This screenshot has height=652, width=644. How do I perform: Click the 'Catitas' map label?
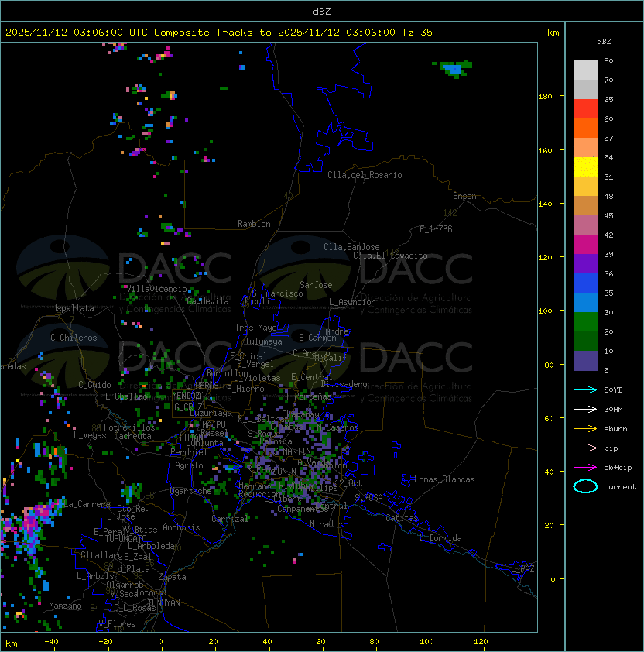click(x=402, y=518)
